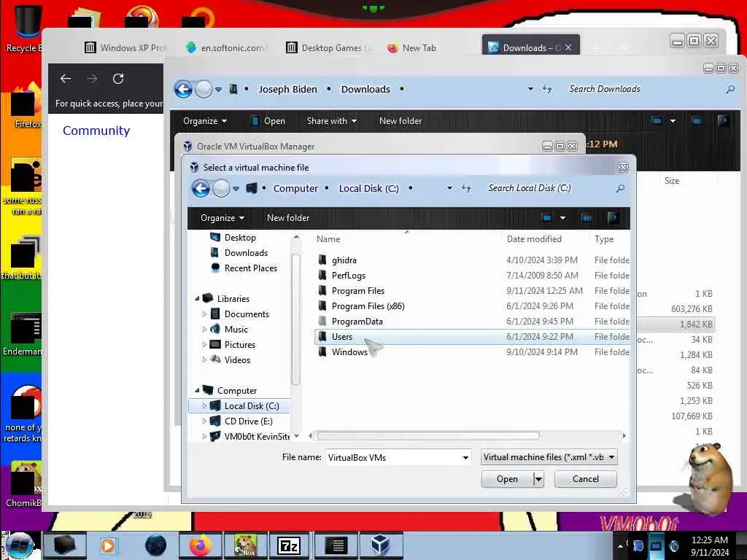
Task: Click the back arrow in the file dialog
Action: (x=201, y=189)
